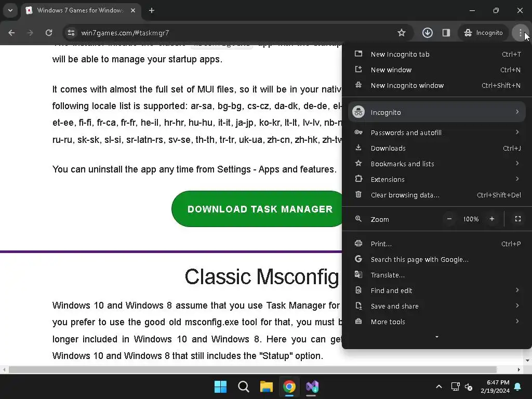Open a new browser tab with plus
The height and width of the screenshot is (399, 532).
click(152, 10)
